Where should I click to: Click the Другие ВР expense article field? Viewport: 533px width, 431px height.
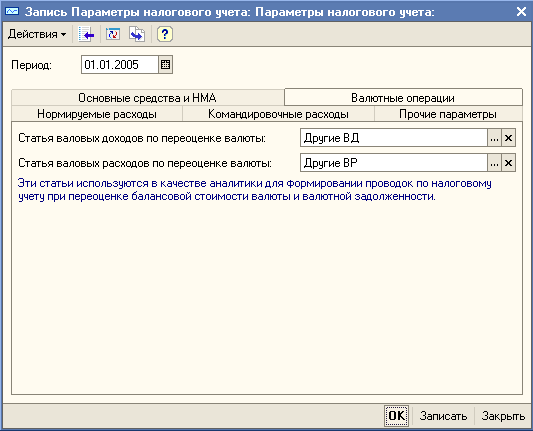pyautogui.click(x=394, y=163)
